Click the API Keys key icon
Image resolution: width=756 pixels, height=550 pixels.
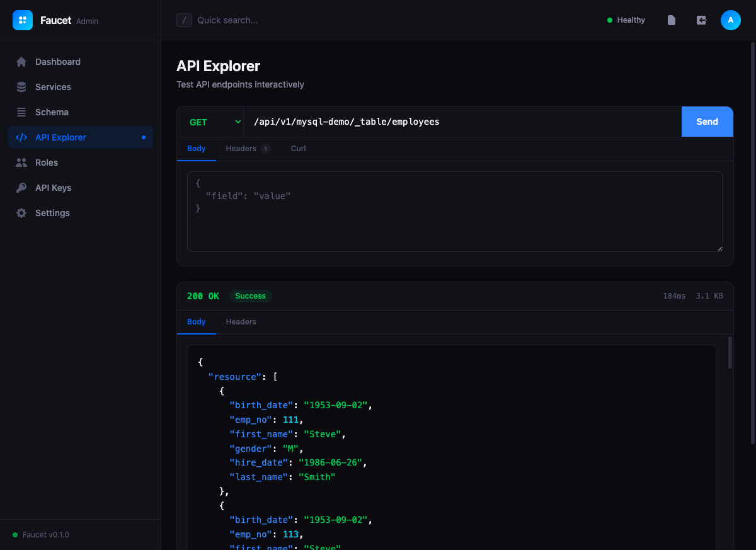tap(21, 188)
